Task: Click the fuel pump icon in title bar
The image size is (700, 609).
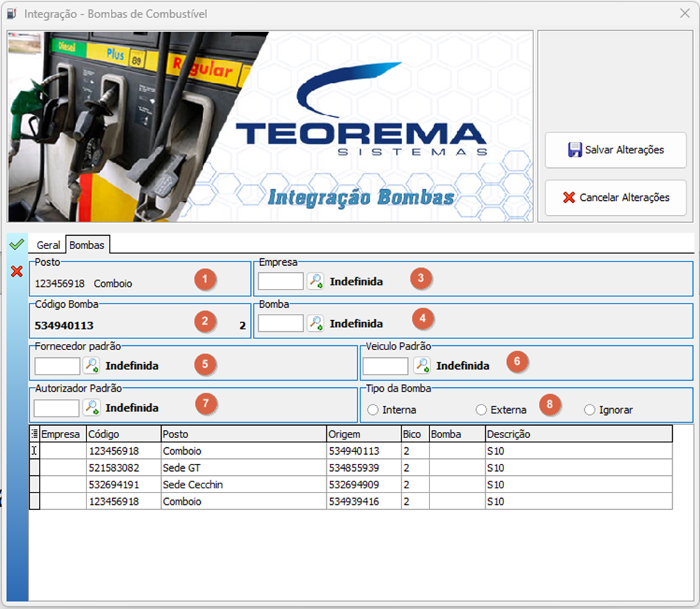Action: tap(12, 14)
